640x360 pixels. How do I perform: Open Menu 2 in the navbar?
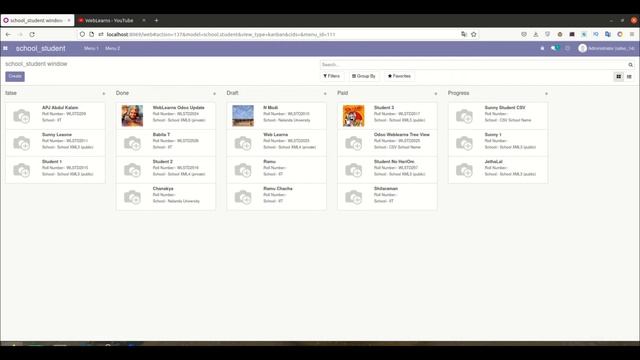(113, 48)
